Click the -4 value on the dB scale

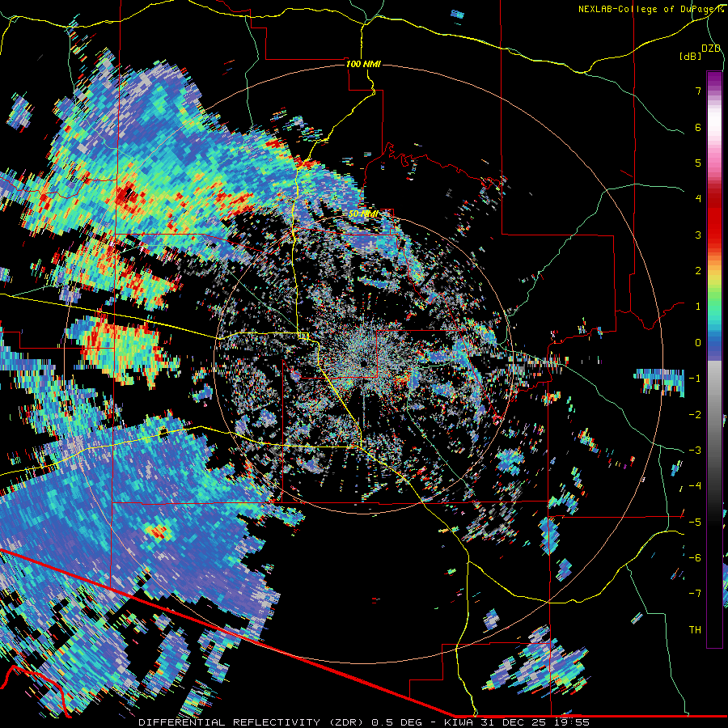coord(695,486)
